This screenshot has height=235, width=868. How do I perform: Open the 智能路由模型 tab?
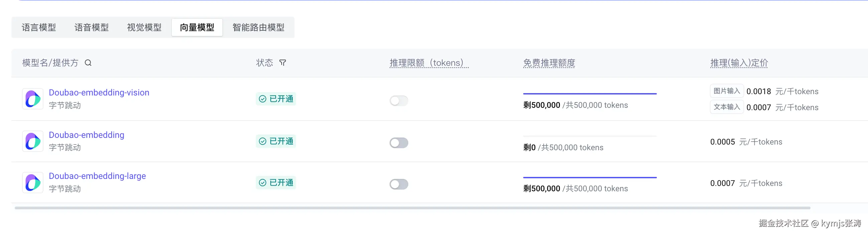tap(259, 27)
